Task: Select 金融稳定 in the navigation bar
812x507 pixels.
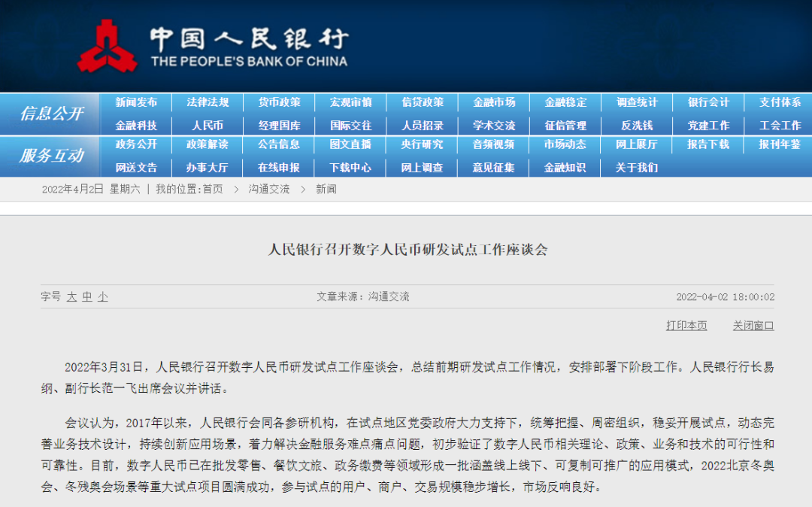Action: (x=565, y=102)
